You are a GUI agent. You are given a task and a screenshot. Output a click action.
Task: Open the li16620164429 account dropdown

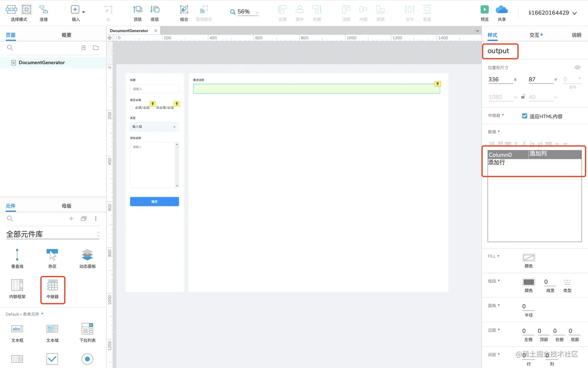[574, 13]
